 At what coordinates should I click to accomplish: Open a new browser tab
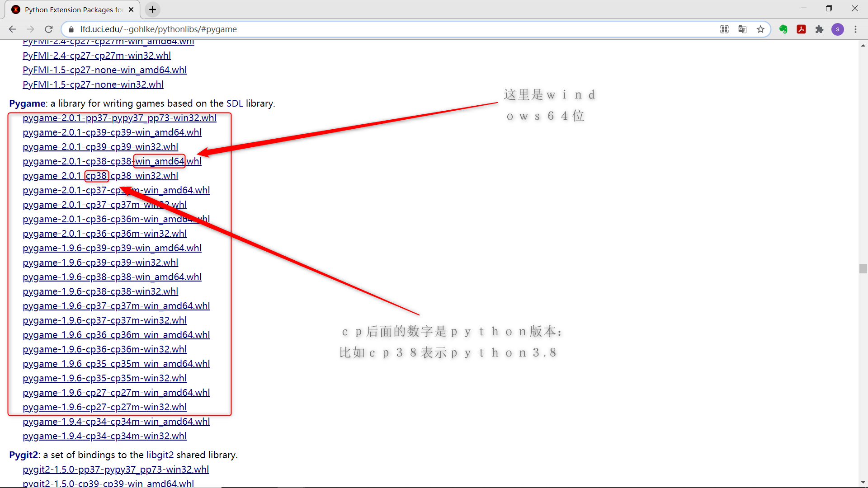pyautogui.click(x=152, y=9)
